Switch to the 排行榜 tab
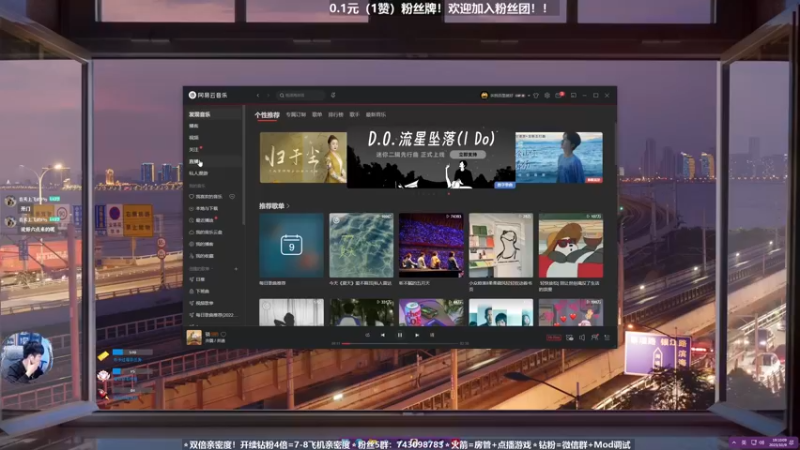The image size is (800, 450). [336, 115]
